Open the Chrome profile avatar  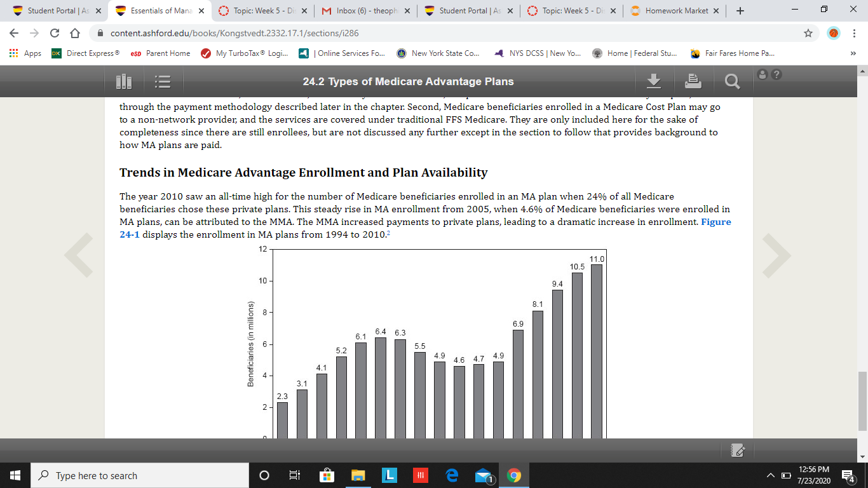pos(834,33)
